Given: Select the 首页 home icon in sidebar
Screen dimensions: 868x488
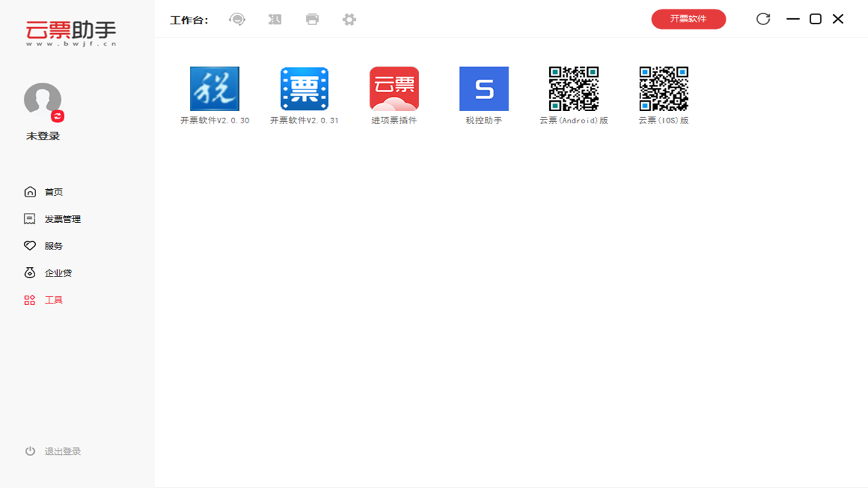Looking at the screenshot, I should click(x=30, y=192).
